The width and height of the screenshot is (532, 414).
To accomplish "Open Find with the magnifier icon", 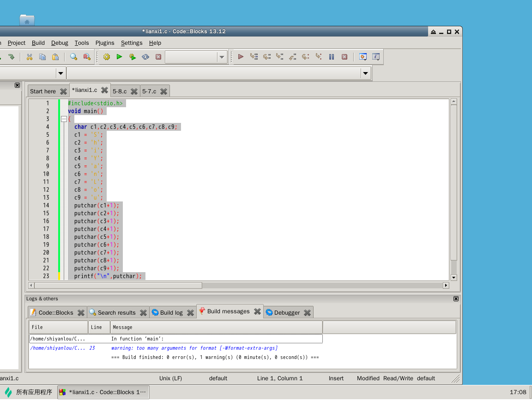I will [73, 57].
